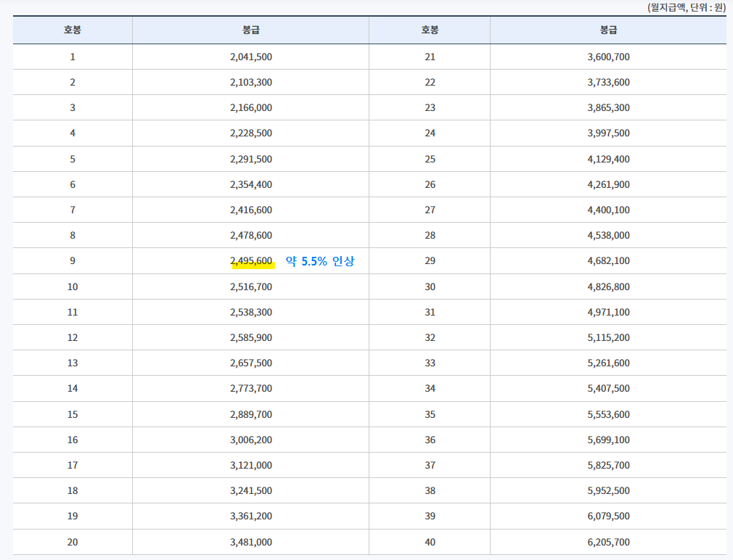Screen dimensions: 733x560
Task: Select salary value 5,553,600 for grade 35
Action: [x=608, y=413]
